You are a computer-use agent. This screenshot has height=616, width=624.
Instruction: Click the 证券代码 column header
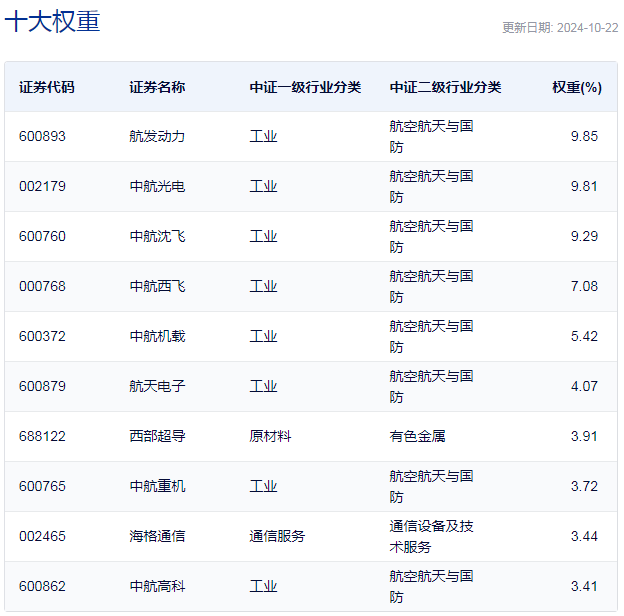[46, 87]
